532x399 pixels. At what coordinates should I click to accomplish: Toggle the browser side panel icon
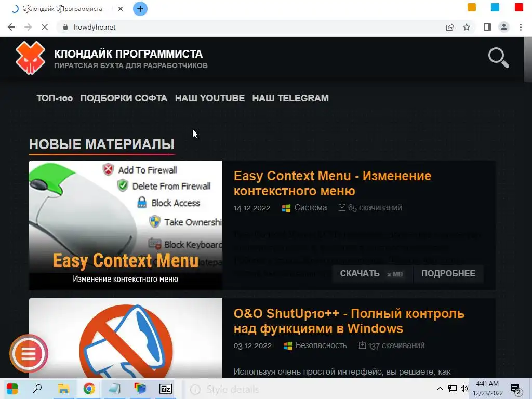487,27
